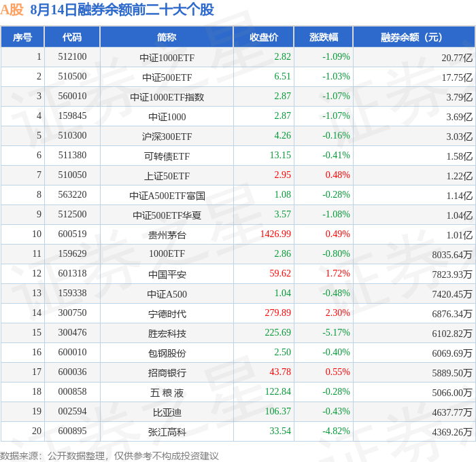Click balance value 4369.26万
476x462 pixels.
point(452,432)
